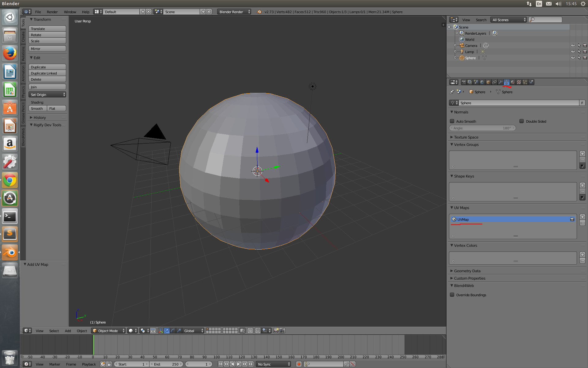Screen dimensions: 588x368
Task: Enable the Auto Smooth checkbox
Action: tap(452, 121)
